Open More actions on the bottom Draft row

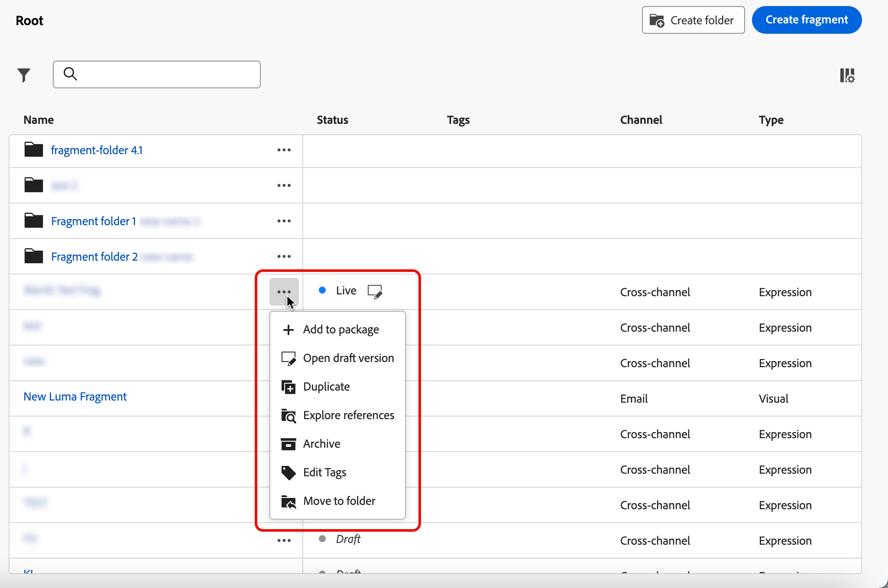coord(284,540)
